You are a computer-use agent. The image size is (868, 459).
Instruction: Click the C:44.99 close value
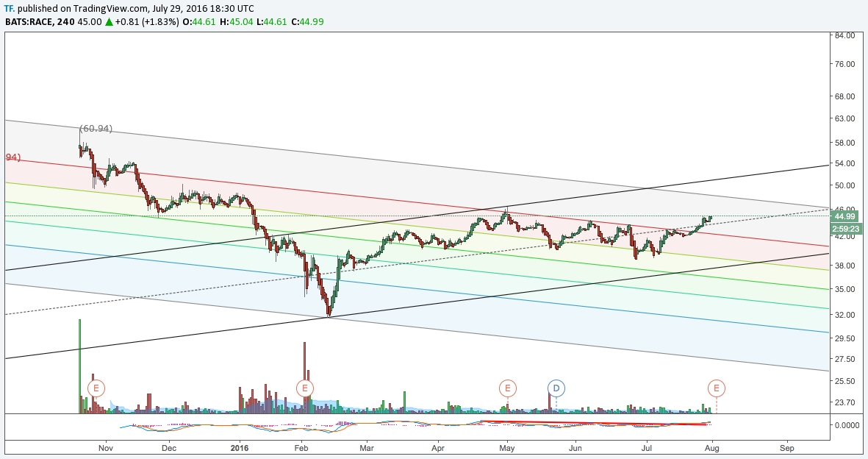coord(307,21)
